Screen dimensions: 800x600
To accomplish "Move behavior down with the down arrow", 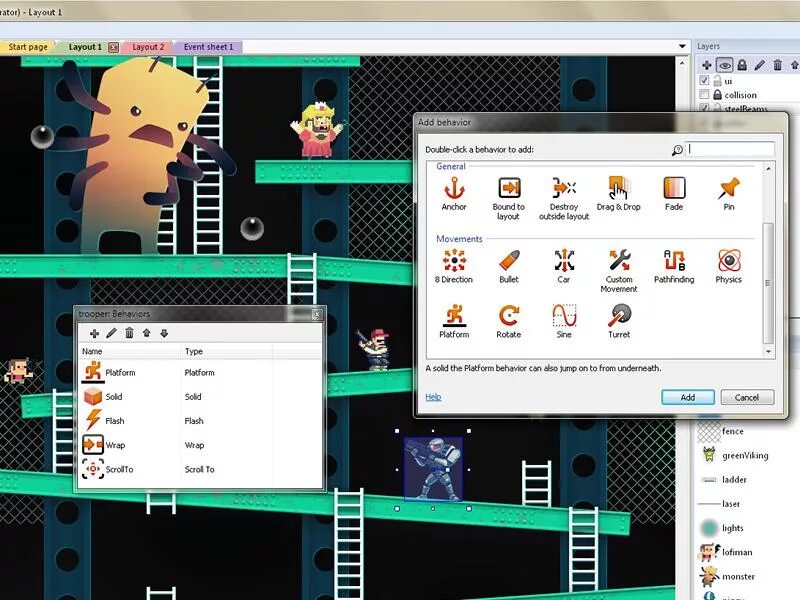I will (164, 333).
